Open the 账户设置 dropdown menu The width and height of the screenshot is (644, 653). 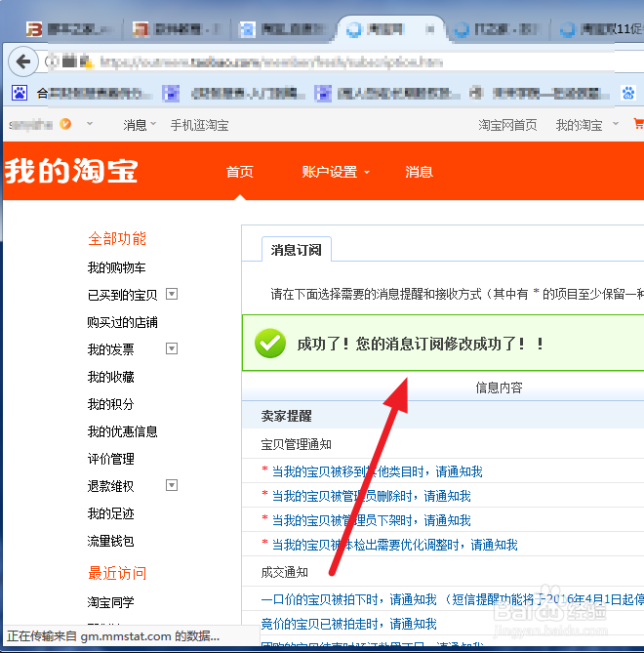click(x=336, y=172)
